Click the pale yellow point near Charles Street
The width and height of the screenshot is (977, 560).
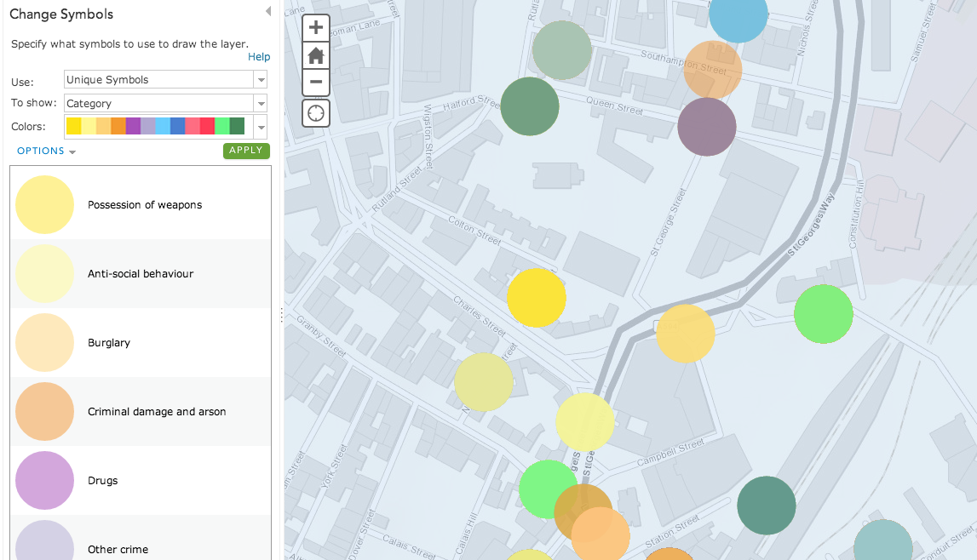[x=484, y=382]
